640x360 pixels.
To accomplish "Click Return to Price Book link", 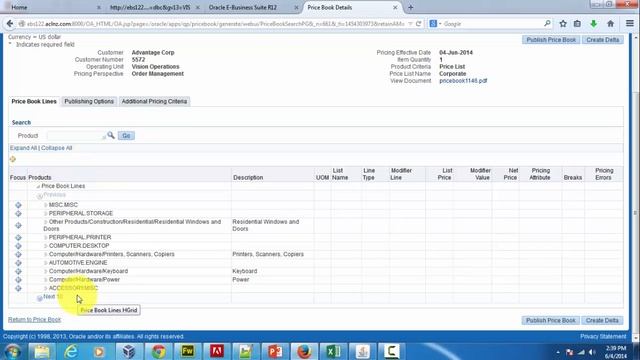I will click(x=34, y=320).
